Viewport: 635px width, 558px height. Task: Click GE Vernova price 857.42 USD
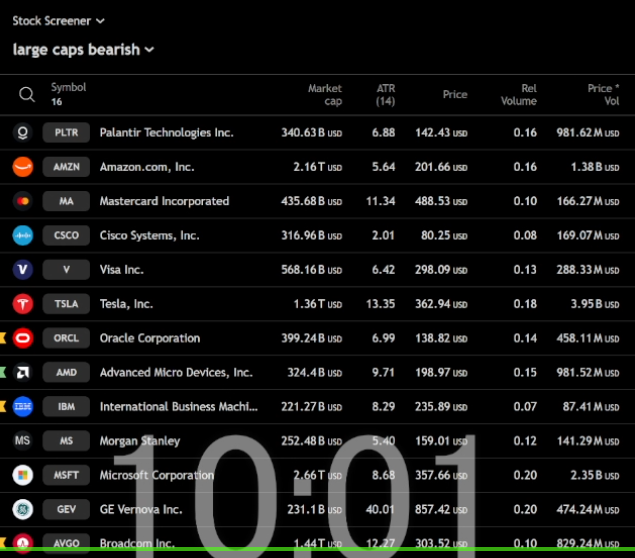click(x=441, y=509)
